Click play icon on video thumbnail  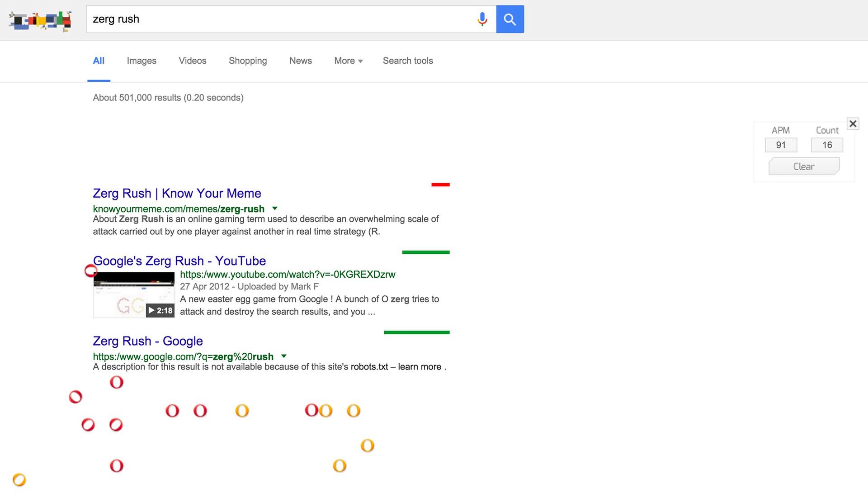[x=151, y=310]
